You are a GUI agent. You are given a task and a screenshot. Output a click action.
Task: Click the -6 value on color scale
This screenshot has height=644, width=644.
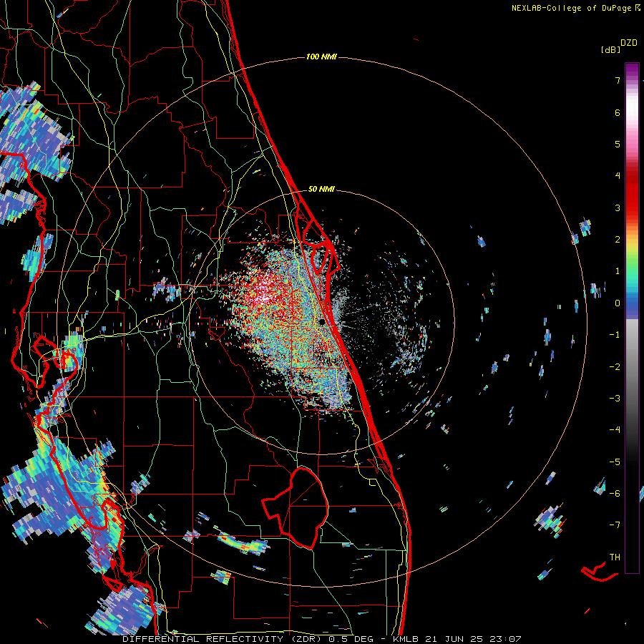point(615,494)
